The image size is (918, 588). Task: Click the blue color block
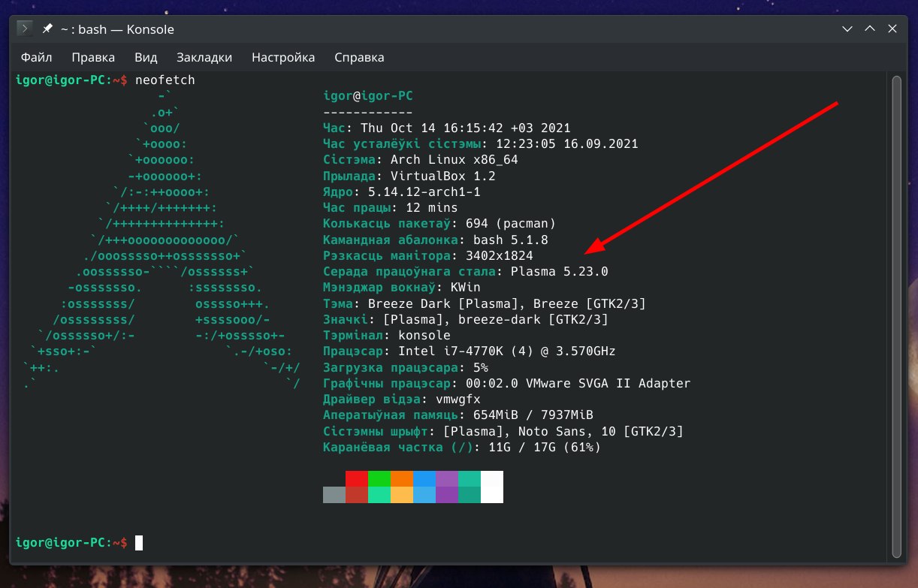point(424,479)
